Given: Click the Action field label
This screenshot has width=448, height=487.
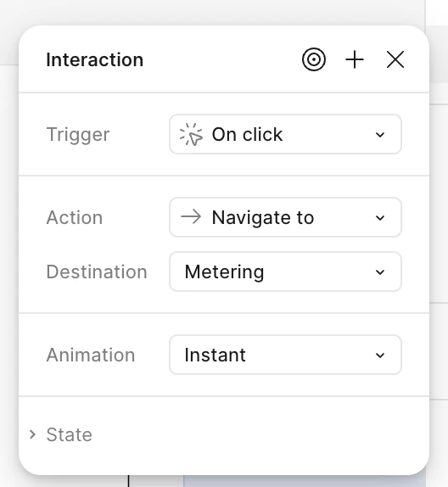Looking at the screenshot, I should pos(75,217).
